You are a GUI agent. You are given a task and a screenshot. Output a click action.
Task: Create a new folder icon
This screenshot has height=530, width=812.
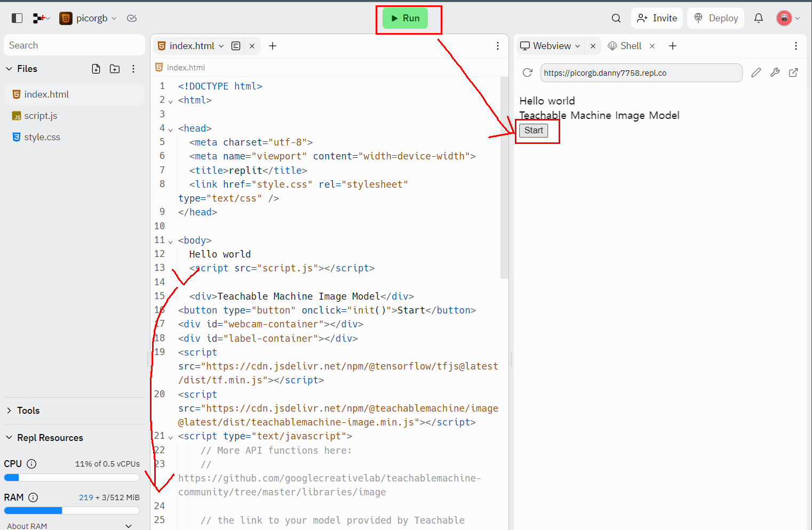pos(115,69)
